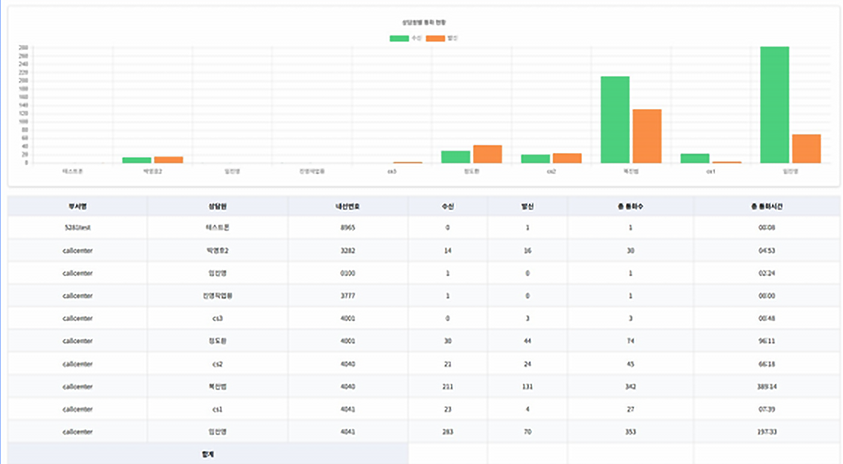Select extension cell 0100
The height and width of the screenshot is (464, 843).
[347, 273]
